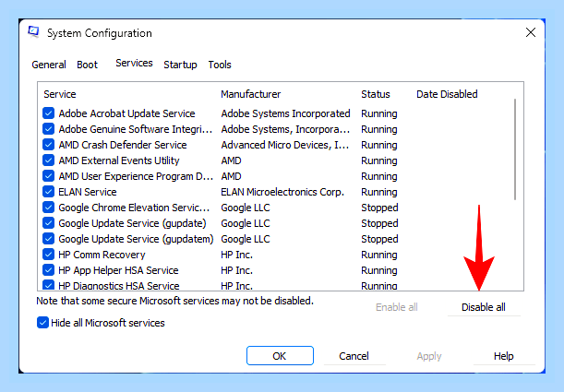Select the Adobe Acrobat Update Service row text
This screenshot has height=392, width=564.
click(126, 113)
